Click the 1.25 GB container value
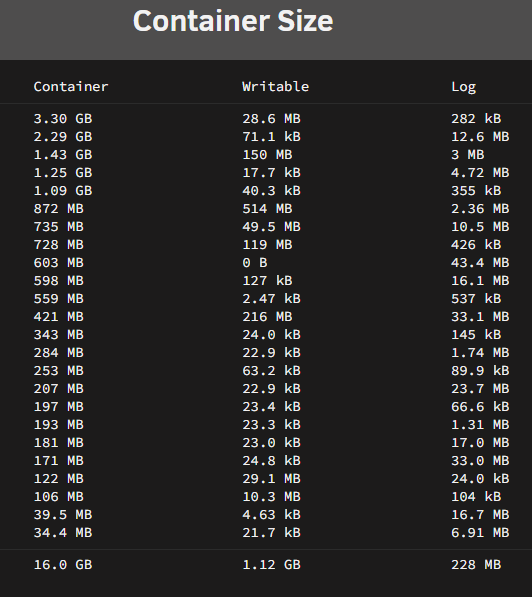This screenshot has width=532, height=597. point(63,173)
